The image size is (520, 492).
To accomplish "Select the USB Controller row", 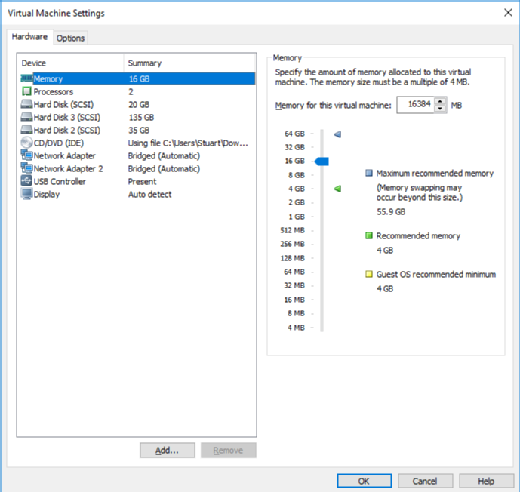I will pyautogui.click(x=137, y=181).
